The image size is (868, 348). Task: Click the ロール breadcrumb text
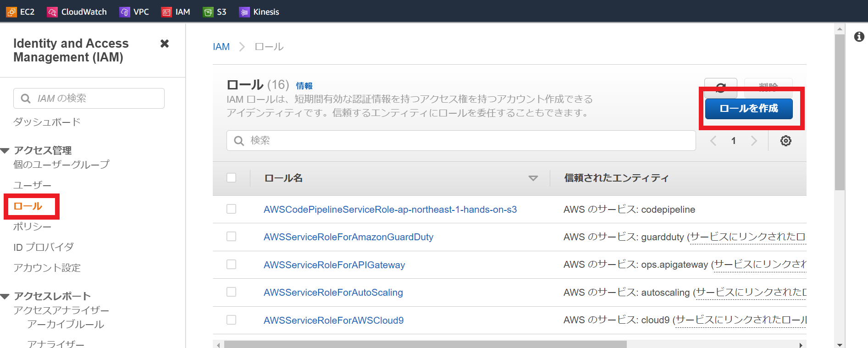[x=269, y=47]
